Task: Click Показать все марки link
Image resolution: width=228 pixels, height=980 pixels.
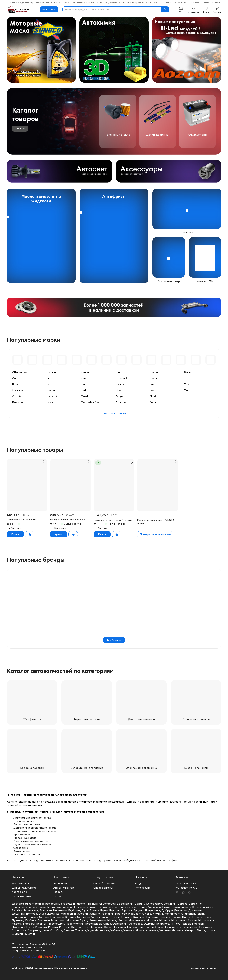Action: [x=114, y=414]
